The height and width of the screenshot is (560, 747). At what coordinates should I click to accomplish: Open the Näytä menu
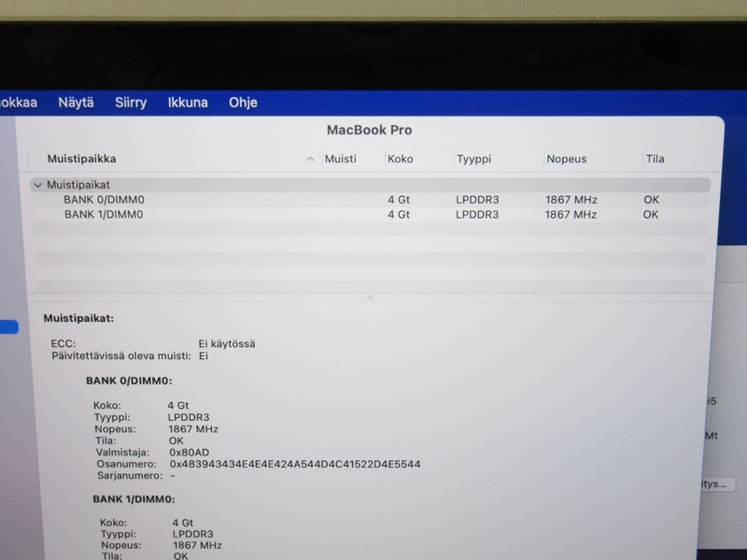pos(76,103)
